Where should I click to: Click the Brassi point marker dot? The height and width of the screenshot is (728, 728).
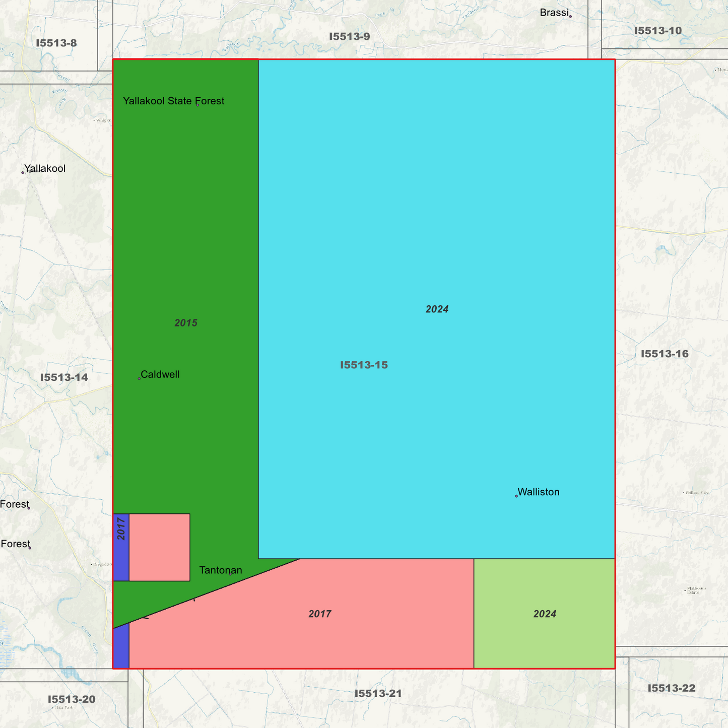570,16
